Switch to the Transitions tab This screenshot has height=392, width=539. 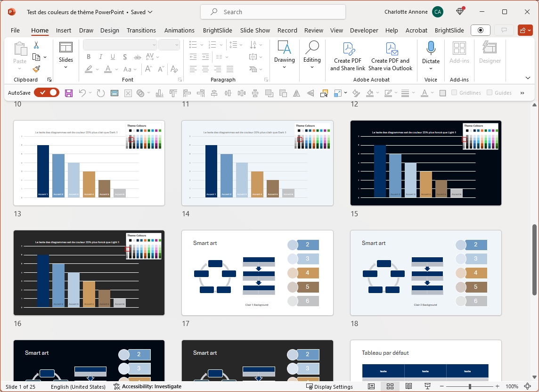[x=141, y=30]
